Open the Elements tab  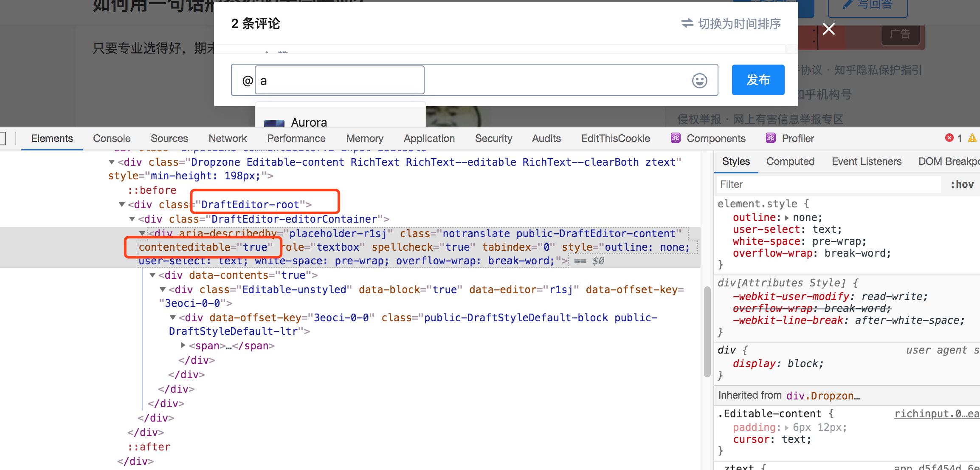[52, 139]
